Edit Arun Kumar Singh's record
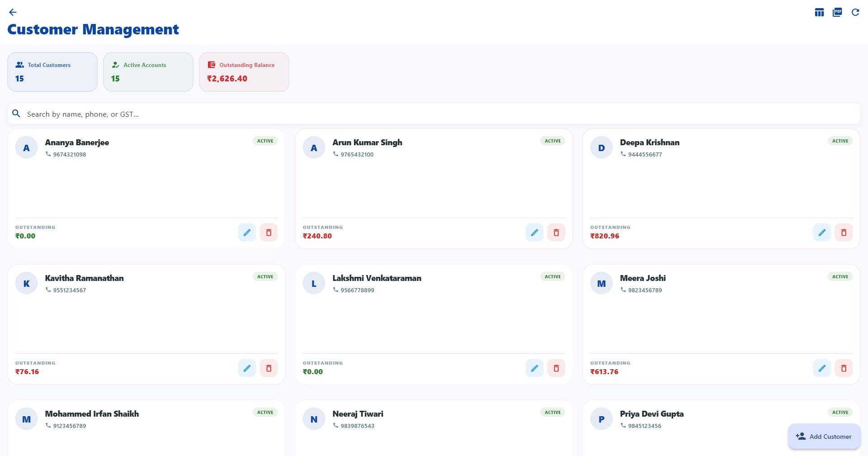 pos(534,233)
